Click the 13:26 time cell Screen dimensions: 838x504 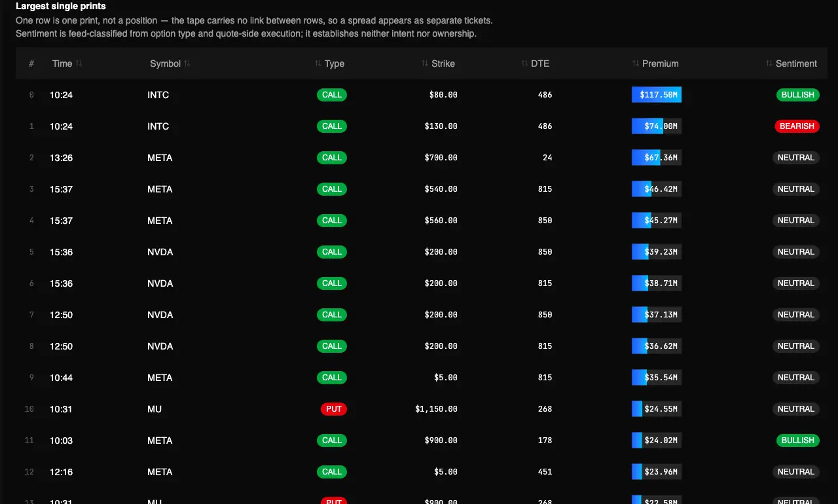62,158
